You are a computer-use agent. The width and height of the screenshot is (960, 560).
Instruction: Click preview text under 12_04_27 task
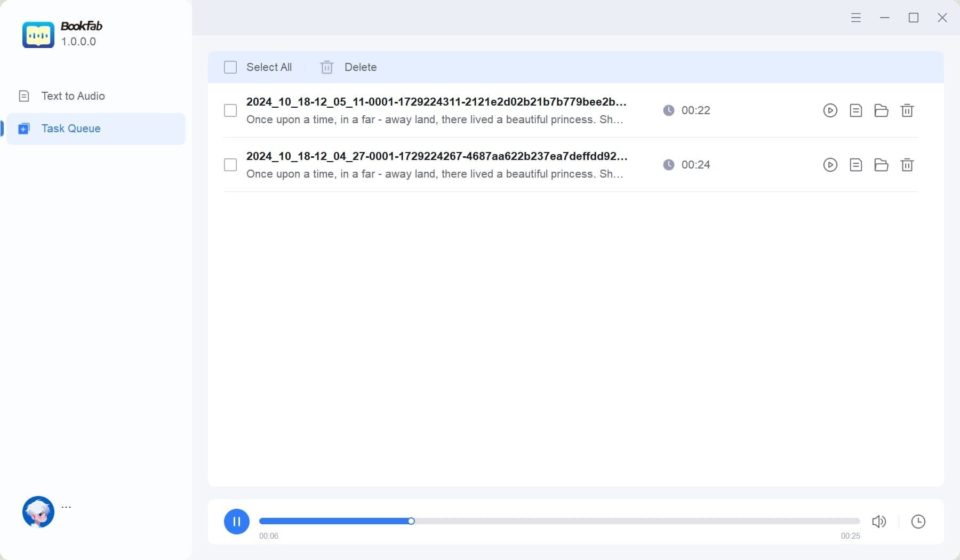click(435, 174)
